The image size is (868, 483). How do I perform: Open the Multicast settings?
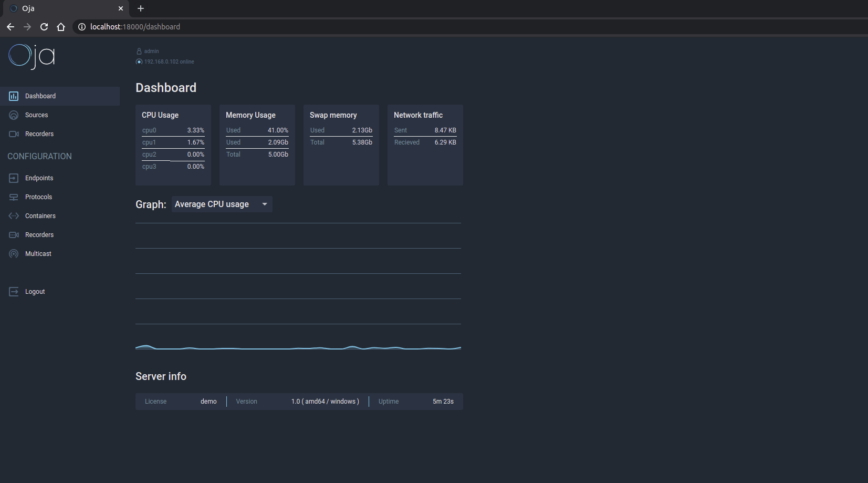tap(60, 254)
